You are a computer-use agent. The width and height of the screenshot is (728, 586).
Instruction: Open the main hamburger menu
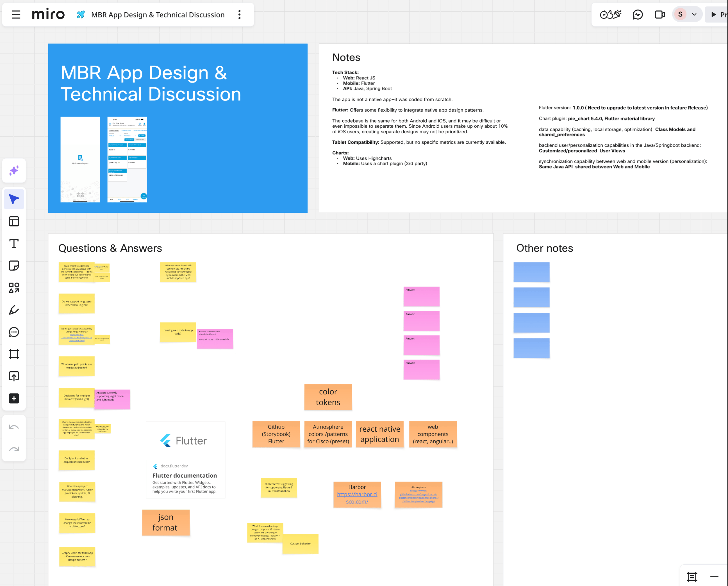(16, 15)
